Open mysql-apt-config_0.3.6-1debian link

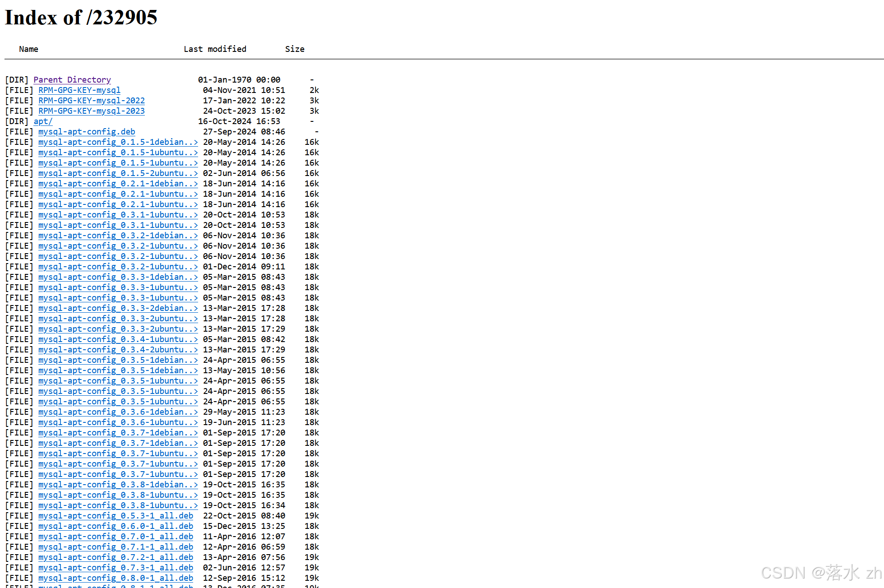[118, 412]
